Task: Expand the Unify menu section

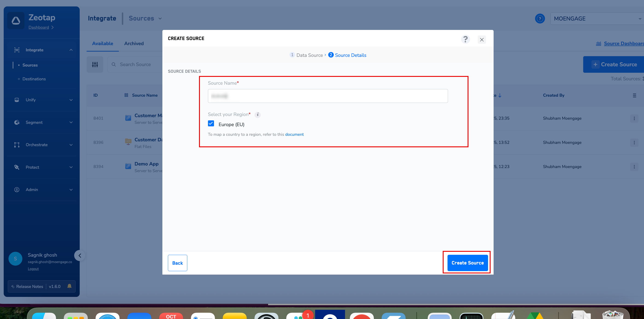Action: (71, 100)
